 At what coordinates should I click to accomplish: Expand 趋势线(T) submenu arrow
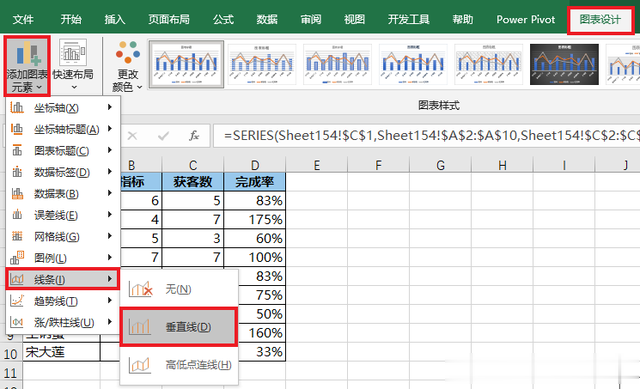[x=110, y=300]
